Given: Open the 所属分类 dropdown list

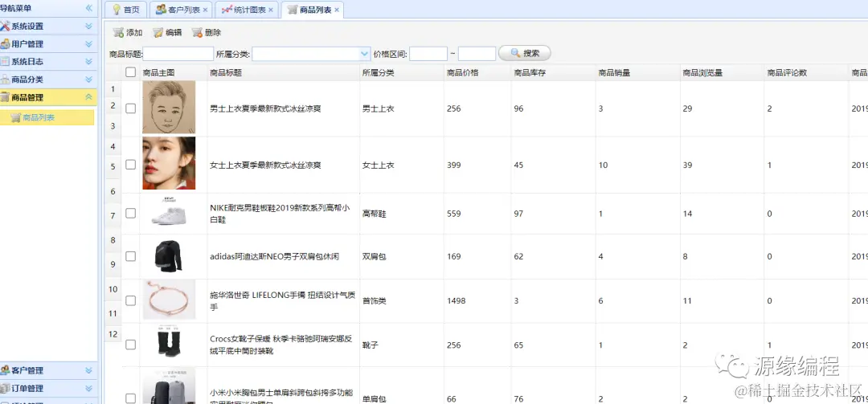Looking at the screenshot, I should (364, 54).
